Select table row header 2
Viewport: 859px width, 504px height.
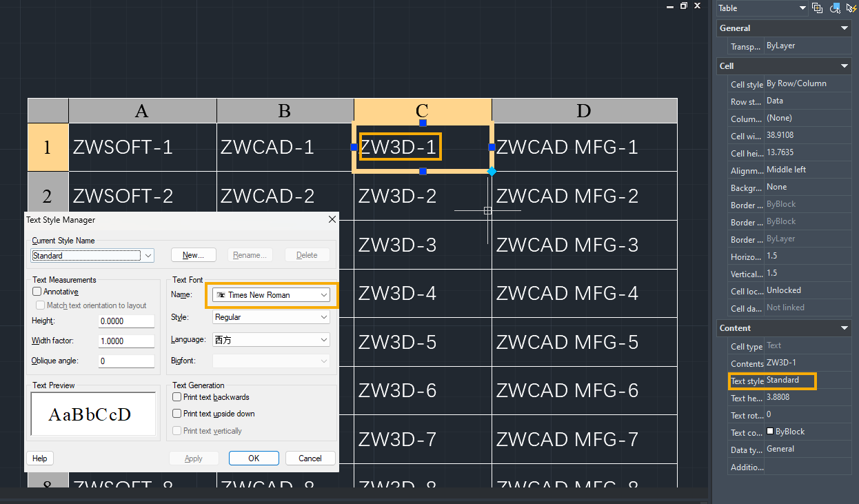[48, 196]
